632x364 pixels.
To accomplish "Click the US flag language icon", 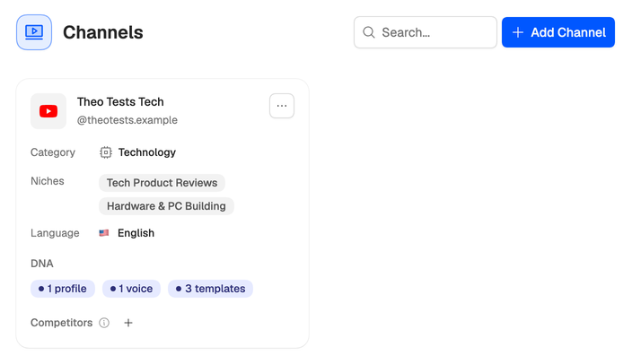I will pyautogui.click(x=104, y=233).
